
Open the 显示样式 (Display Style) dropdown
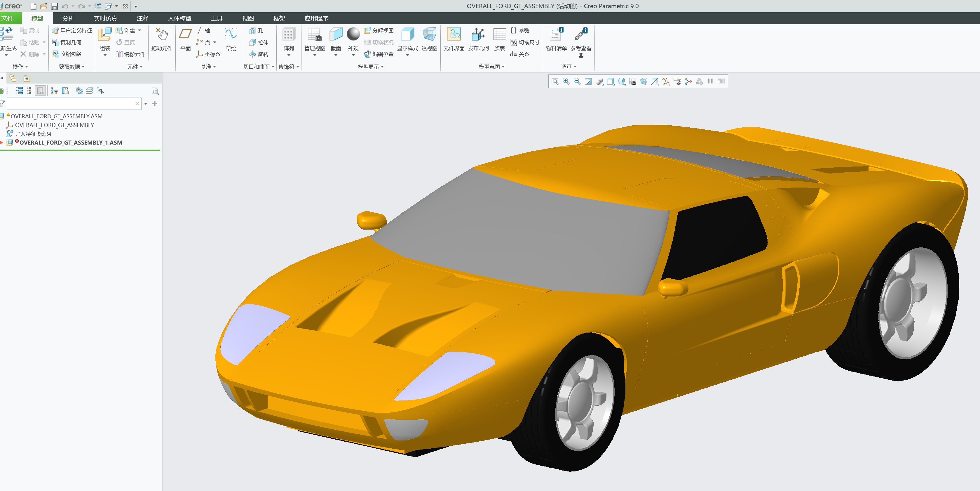coord(407,55)
